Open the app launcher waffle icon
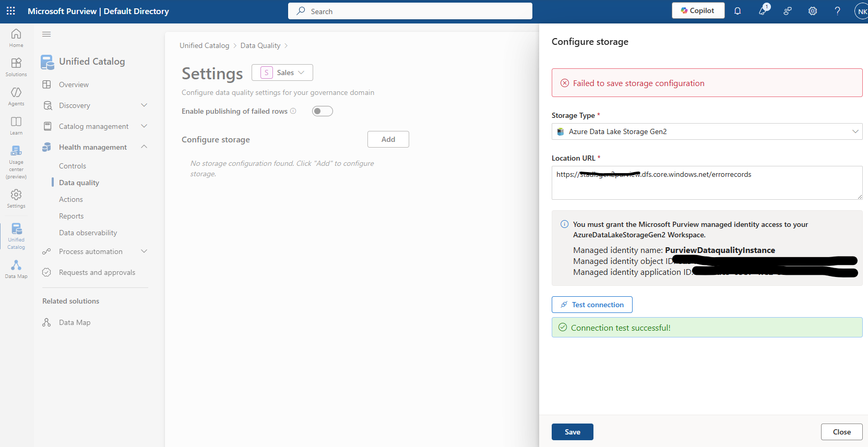The height and width of the screenshot is (447, 868). pos(11,11)
